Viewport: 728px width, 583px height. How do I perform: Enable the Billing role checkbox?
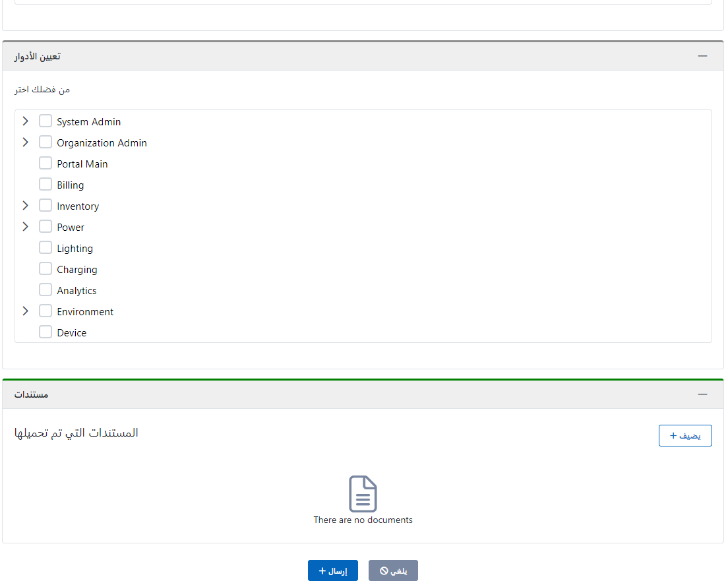tap(45, 185)
